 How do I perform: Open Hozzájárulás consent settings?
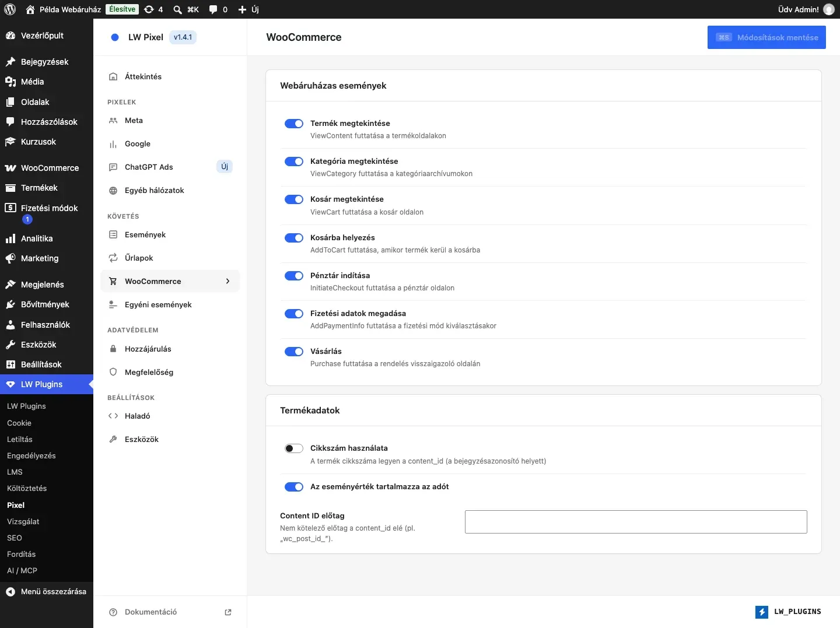coord(170,349)
